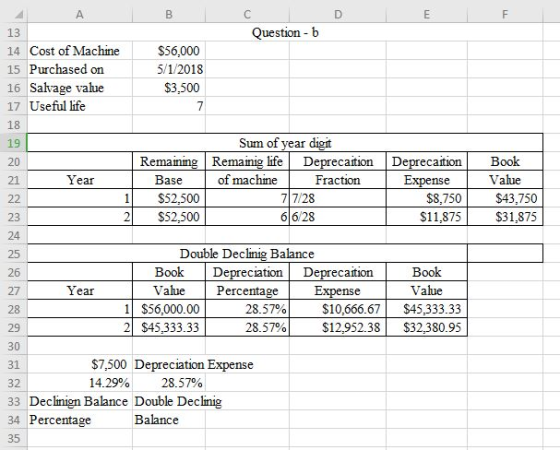
Task: Select row 35 header
Action: coord(14,438)
